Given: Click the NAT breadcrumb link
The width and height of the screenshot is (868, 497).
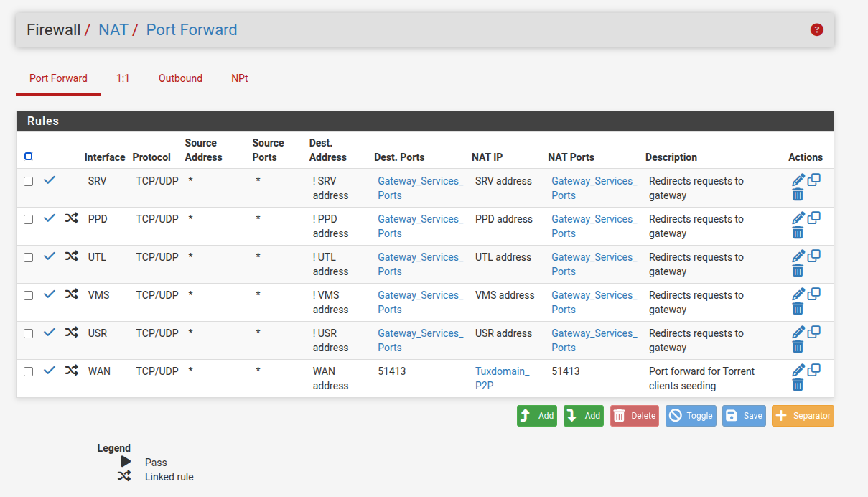Looking at the screenshot, I should pyautogui.click(x=113, y=29).
